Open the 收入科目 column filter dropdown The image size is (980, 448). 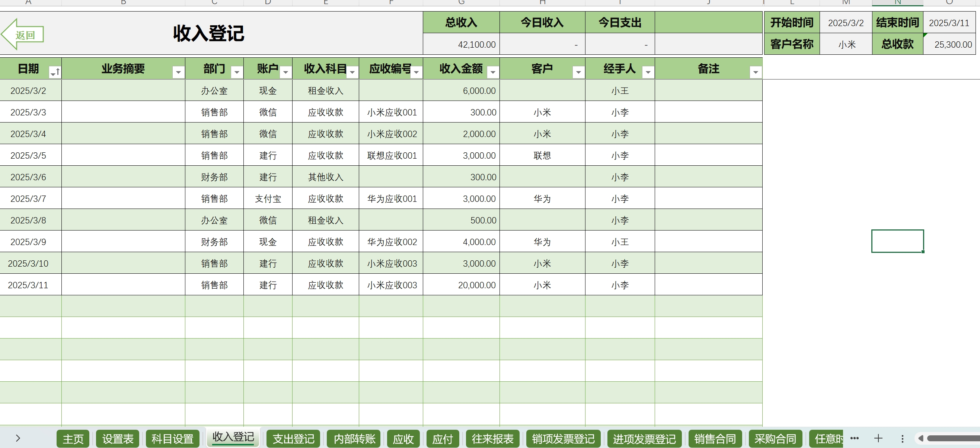pos(352,72)
